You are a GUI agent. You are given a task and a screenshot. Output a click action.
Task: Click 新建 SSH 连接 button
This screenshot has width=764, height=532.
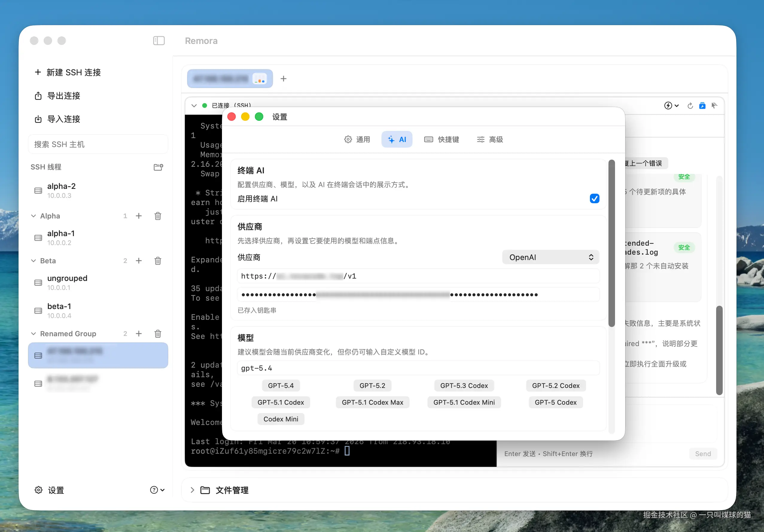(68, 73)
